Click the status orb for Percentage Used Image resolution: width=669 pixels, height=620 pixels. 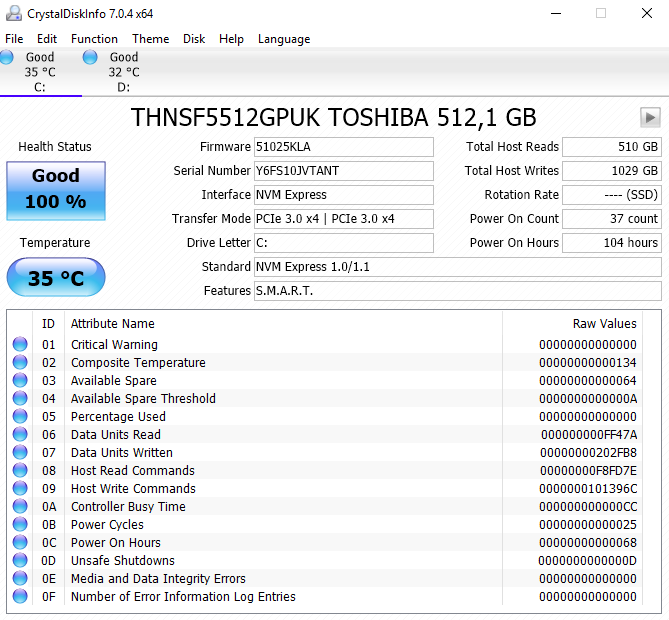pos(20,416)
